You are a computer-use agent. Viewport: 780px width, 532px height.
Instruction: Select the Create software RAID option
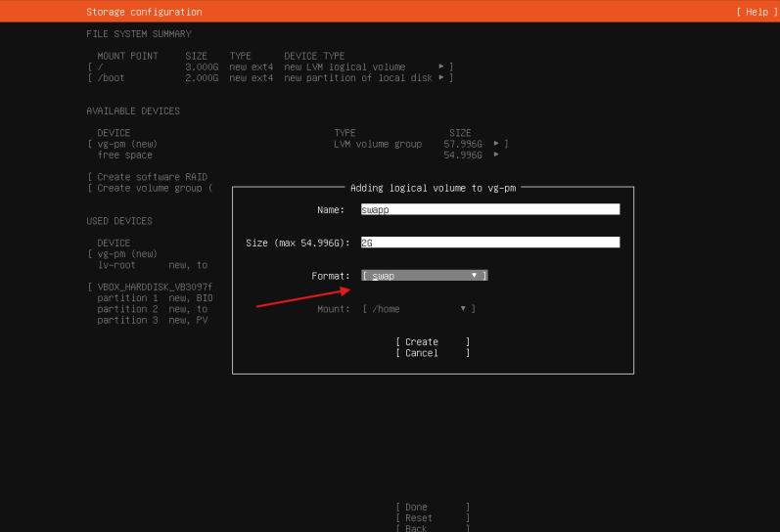coord(152,177)
